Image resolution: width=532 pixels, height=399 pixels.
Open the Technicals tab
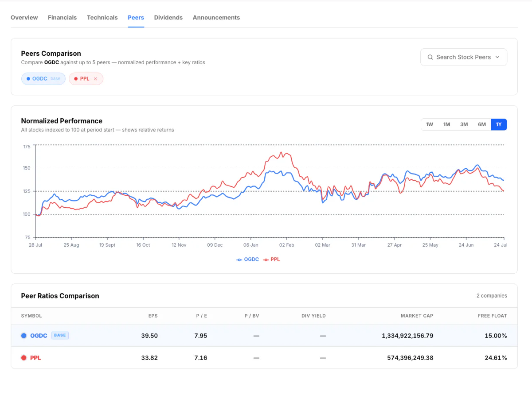[x=102, y=18]
